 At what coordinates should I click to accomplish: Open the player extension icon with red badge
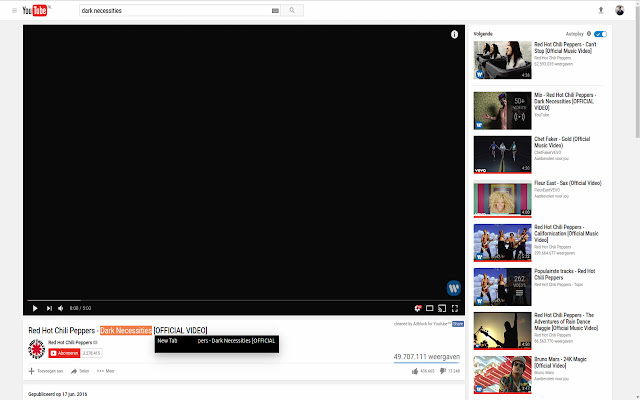(418, 308)
